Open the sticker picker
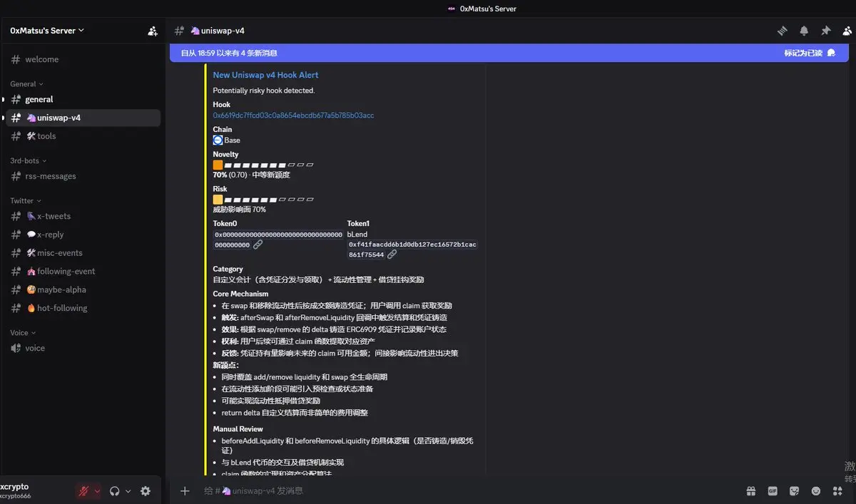Viewport: 856px width, 504px height. (x=794, y=490)
